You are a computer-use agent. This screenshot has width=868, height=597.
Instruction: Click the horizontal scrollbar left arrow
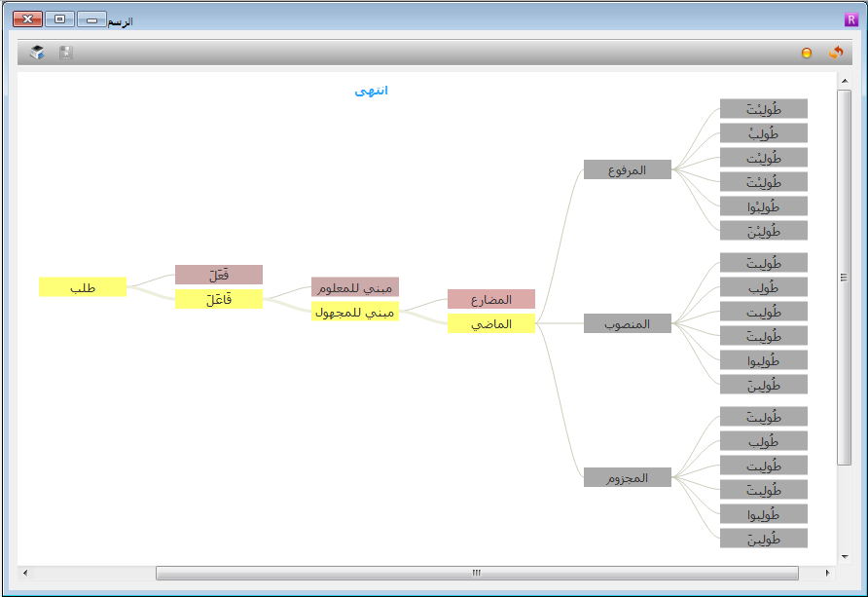25,573
